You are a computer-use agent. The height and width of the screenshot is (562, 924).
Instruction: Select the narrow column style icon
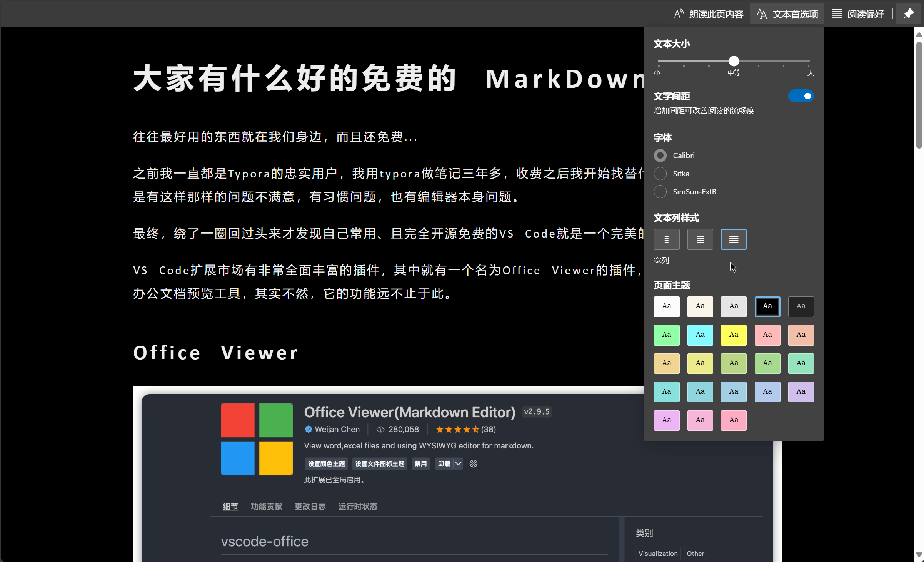(x=666, y=239)
